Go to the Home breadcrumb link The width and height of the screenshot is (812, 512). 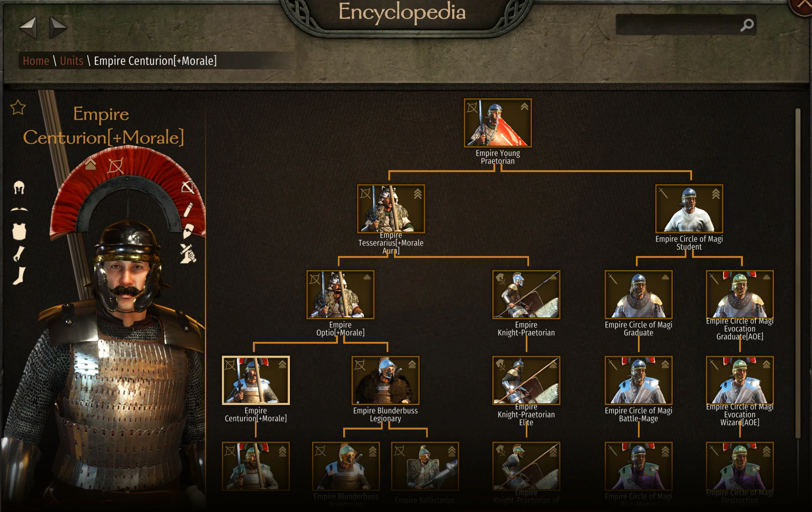pyautogui.click(x=36, y=61)
